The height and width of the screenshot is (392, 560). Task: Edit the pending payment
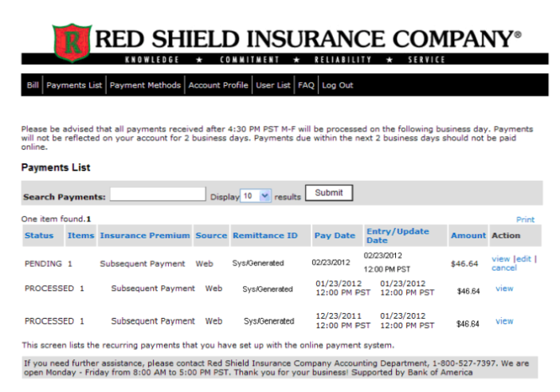pos(523,259)
